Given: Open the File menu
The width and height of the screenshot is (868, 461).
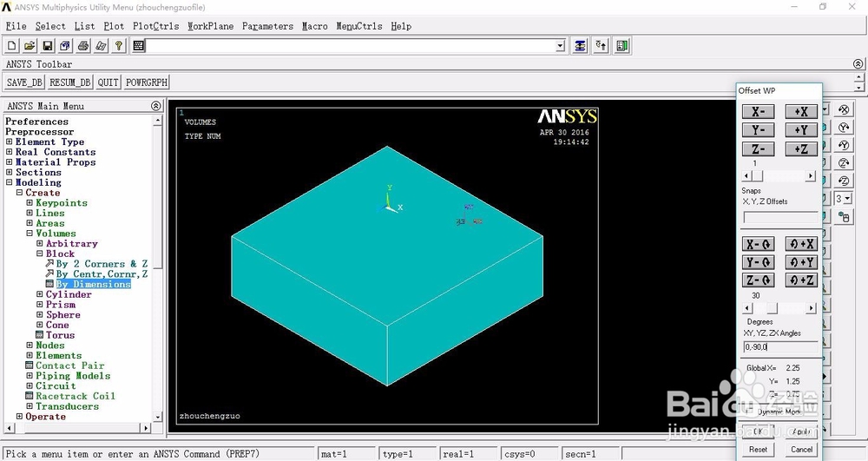Looking at the screenshot, I should [16, 26].
